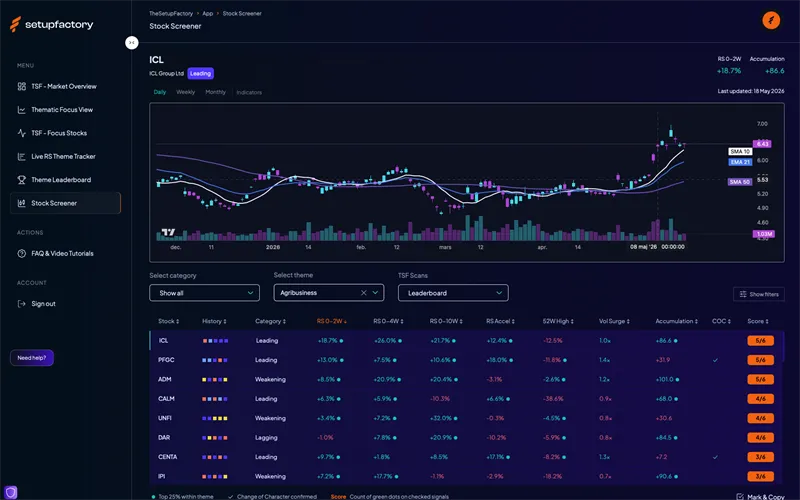The height and width of the screenshot is (500, 800).
Task: Click the EMA 21 chart label
Action: pyautogui.click(x=740, y=162)
